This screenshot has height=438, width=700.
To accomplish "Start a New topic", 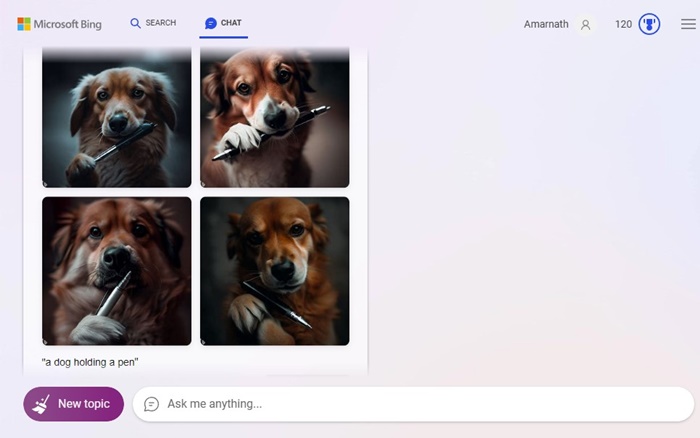I will coord(74,404).
